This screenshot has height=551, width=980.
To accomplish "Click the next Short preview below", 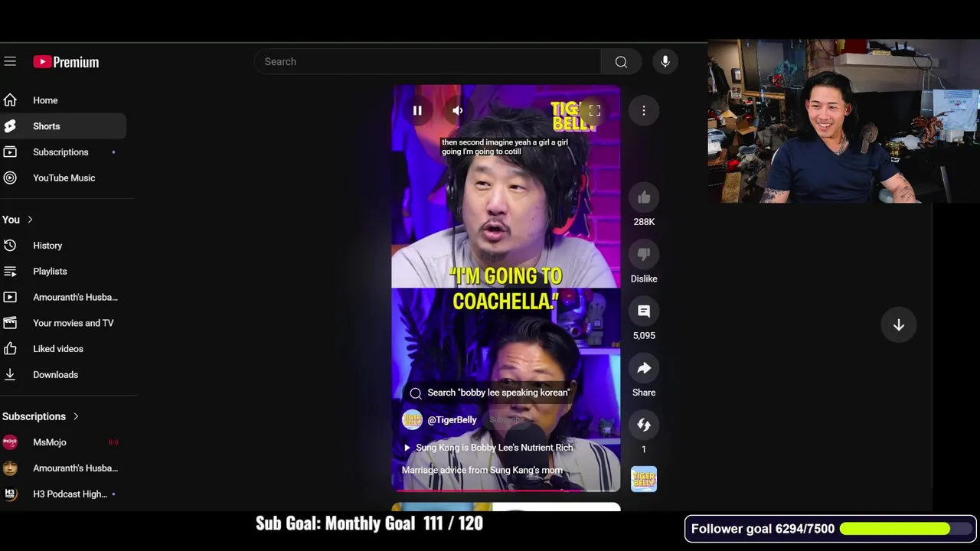I will [506, 507].
